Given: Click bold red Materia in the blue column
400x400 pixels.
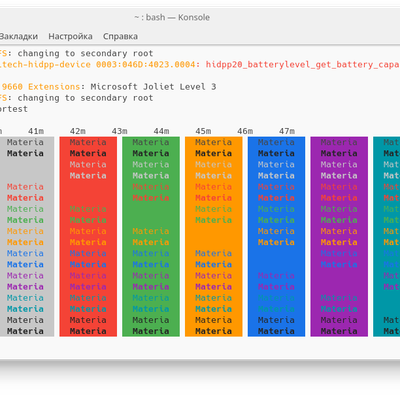Looking at the screenshot, I should tap(276, 198).
